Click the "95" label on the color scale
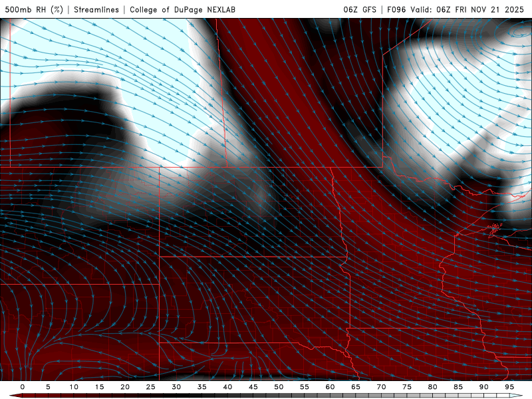 coord(509,387)
